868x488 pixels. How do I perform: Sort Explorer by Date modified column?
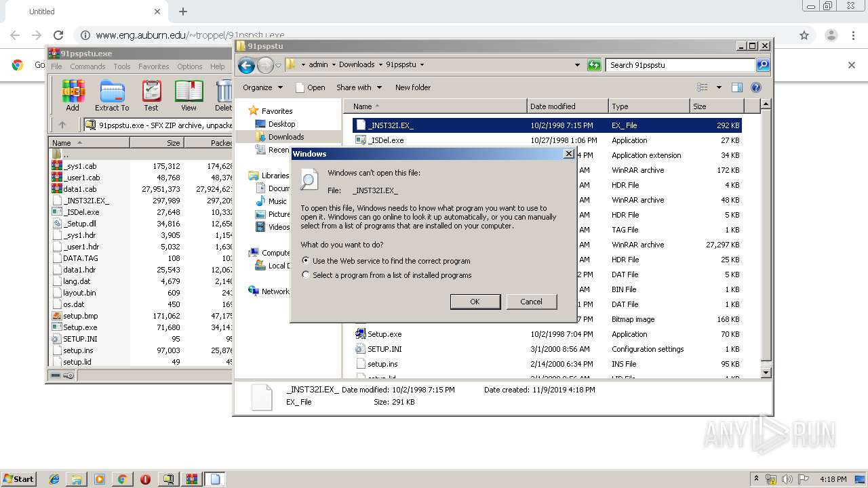point(568,106)
